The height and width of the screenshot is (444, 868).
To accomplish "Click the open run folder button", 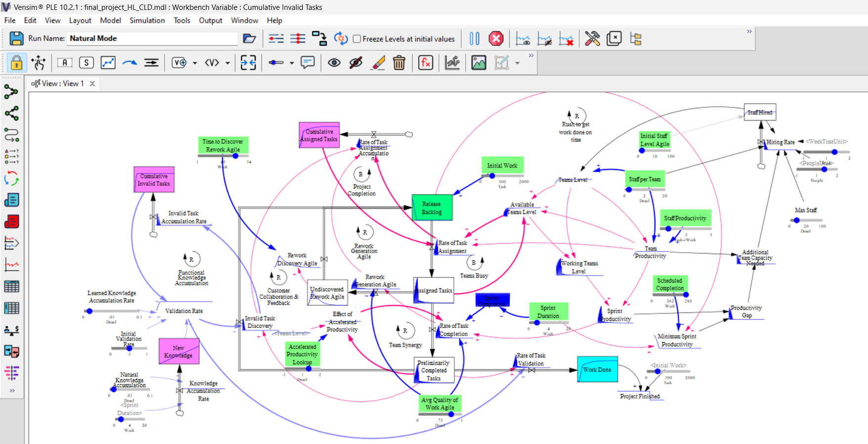I will pyautogui.click(x=249, y=39).
